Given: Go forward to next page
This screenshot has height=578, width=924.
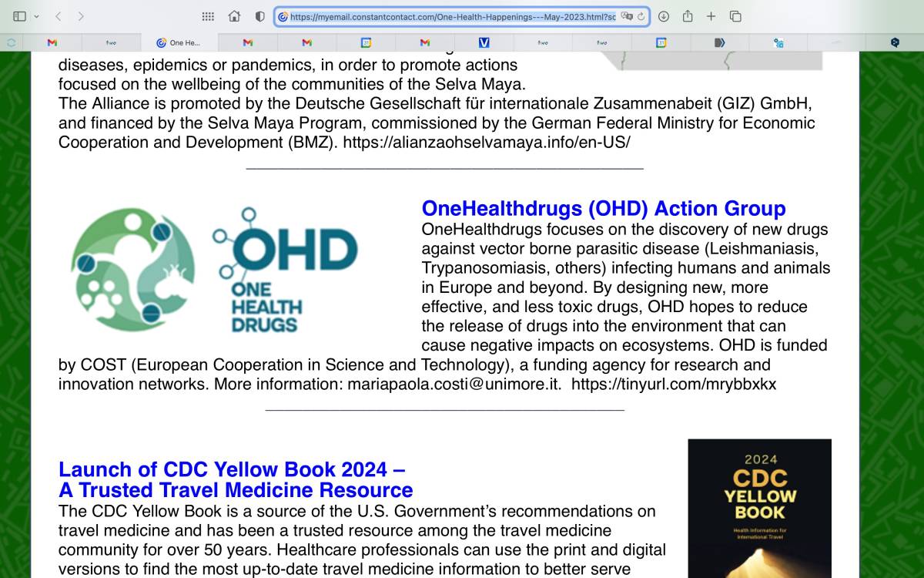Looking at the screenshot, I should point(81,16).
